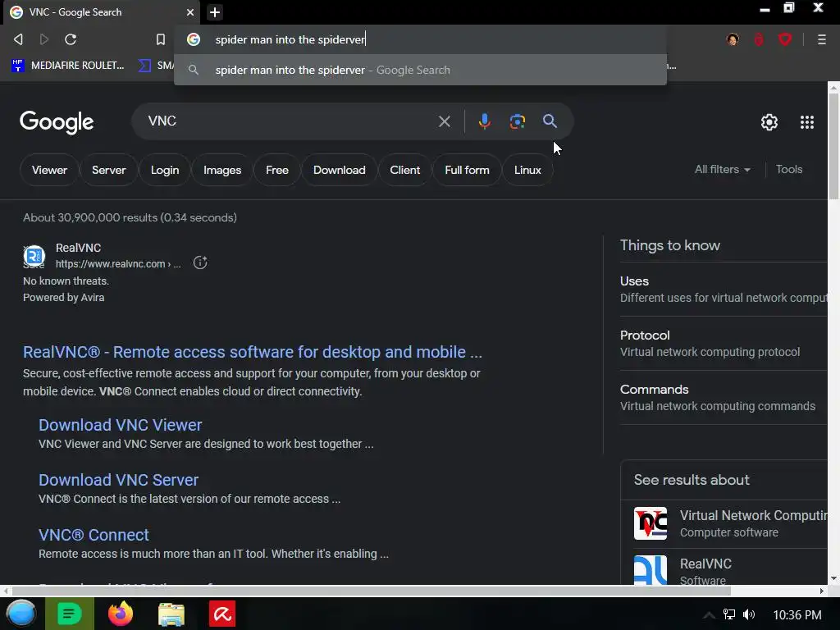Apply the Free filter chip
Viewport: 840px width, 630px height.
point(277,170)
